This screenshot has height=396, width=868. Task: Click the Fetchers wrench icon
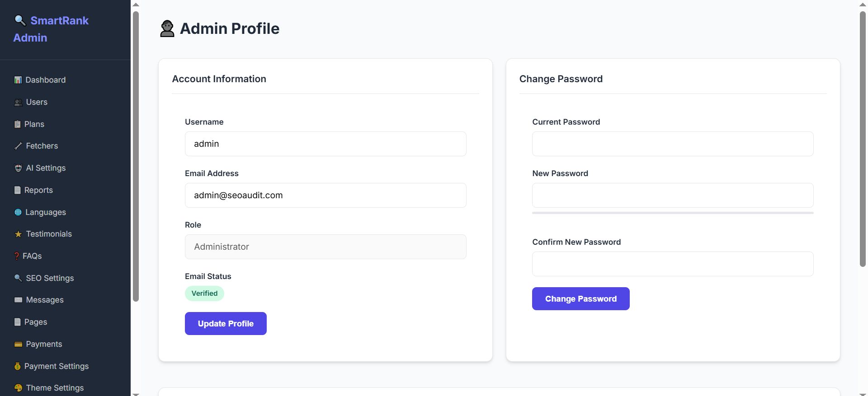tap(18, 146)
